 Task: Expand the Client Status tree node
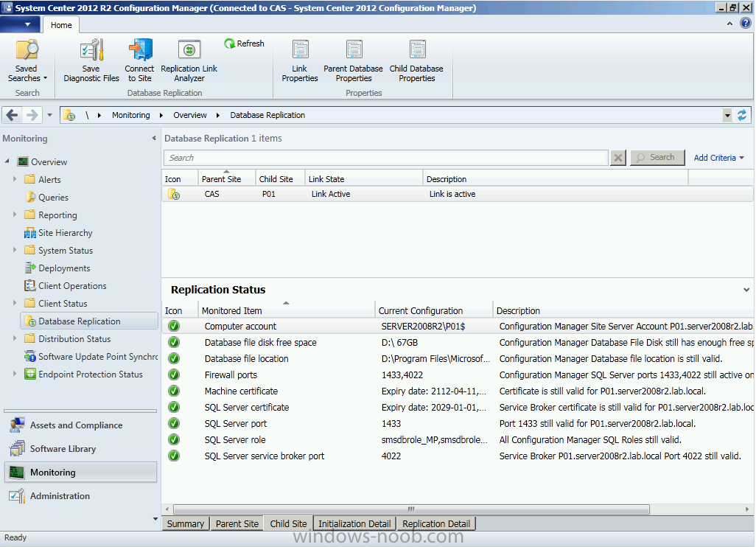(15, 303)
